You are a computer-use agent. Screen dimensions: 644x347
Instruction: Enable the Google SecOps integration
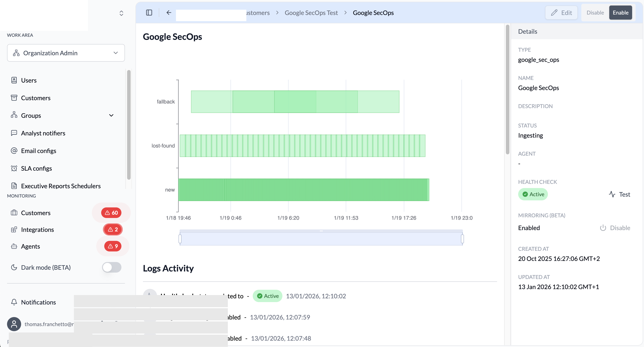click(621, 13)
